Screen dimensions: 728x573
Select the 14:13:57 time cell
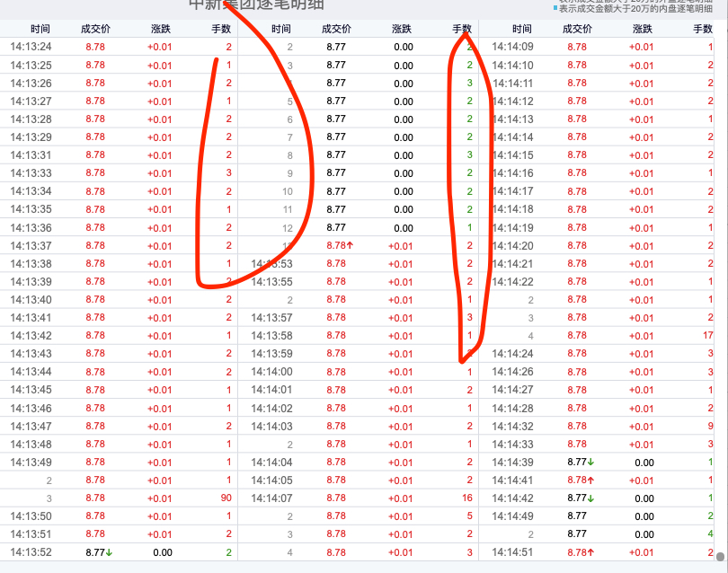271,318
